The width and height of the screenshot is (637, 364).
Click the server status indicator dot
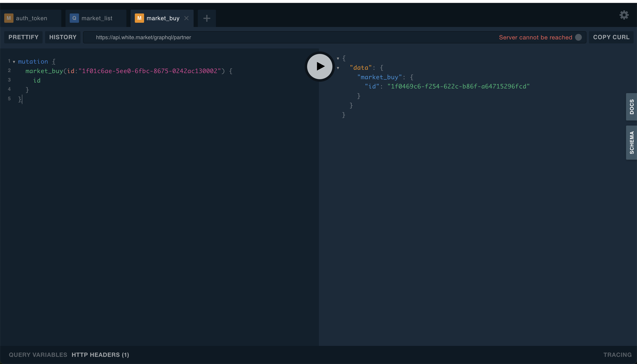(x=578, y=37)
